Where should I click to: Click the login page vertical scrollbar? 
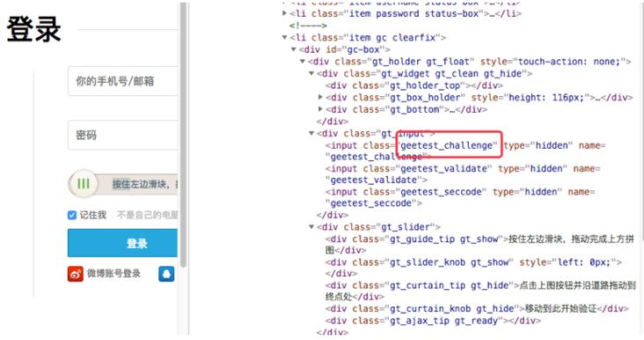183,136
